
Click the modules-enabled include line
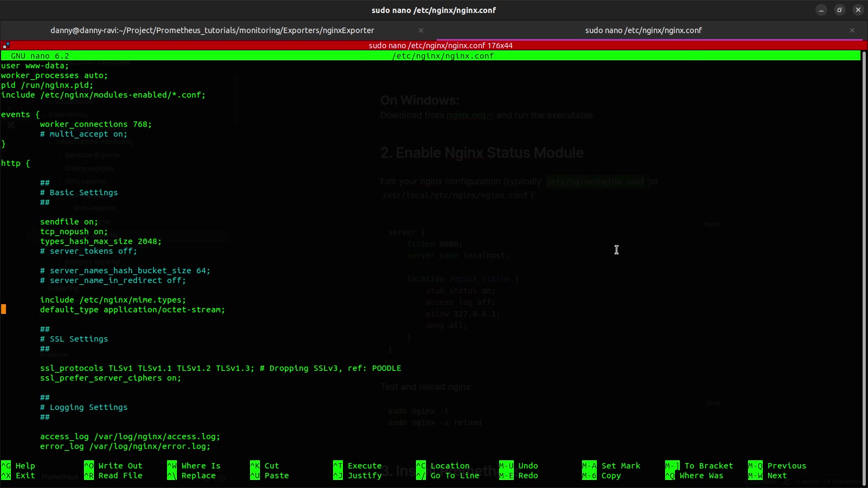104,95
